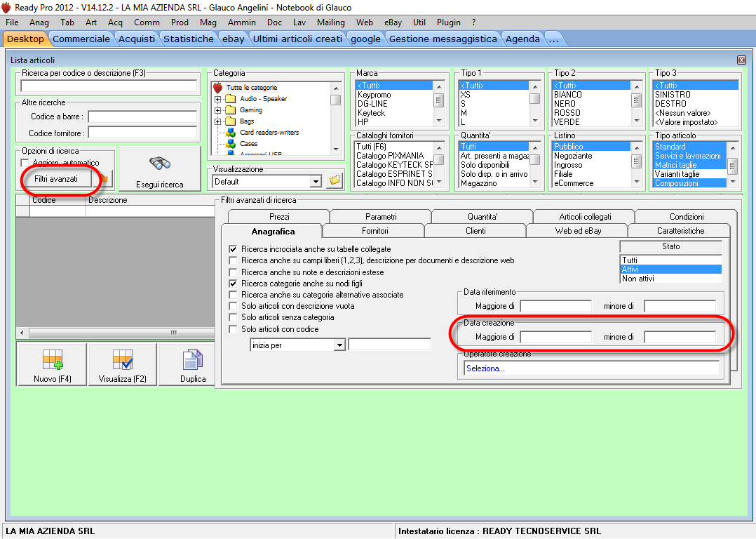Click the orange icon beside Filtri avanzati

tap(104, 179)
